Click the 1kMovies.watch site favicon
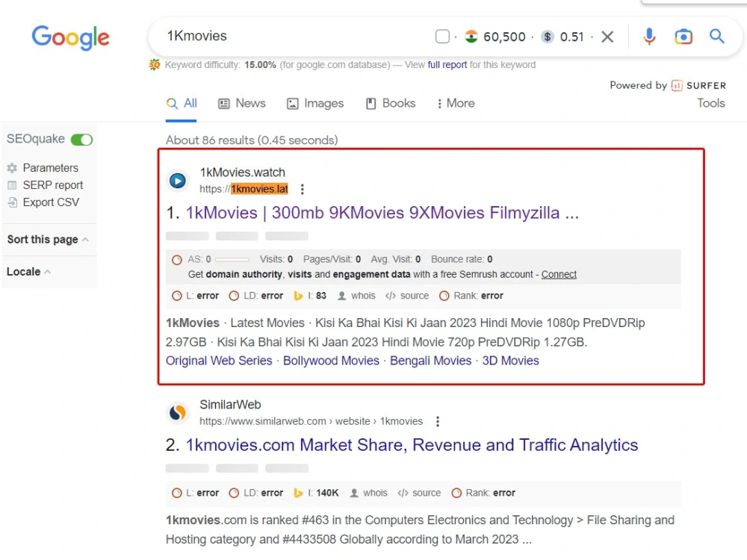Screen dimensions: 747x560 [x=178, y=181]
